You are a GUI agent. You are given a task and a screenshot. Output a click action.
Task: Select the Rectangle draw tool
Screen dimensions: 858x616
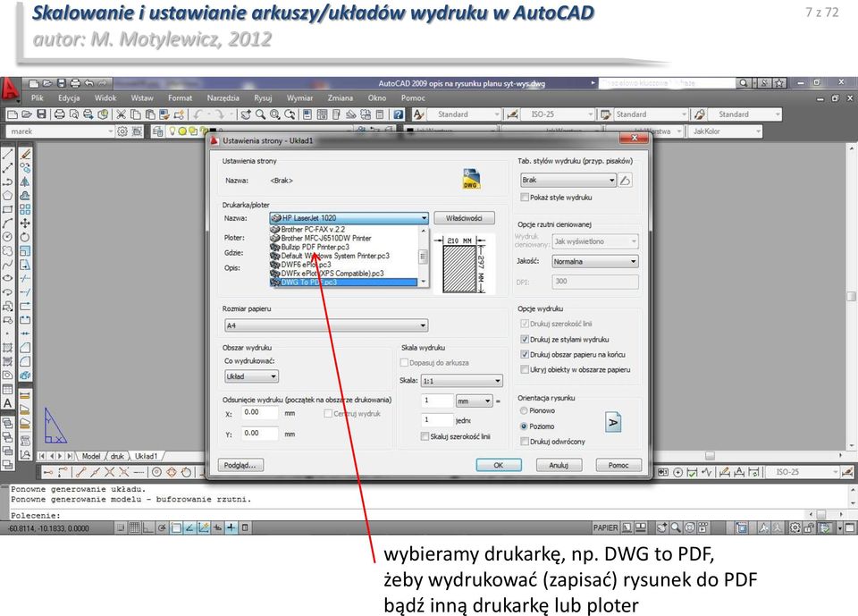tap(8, 209)
